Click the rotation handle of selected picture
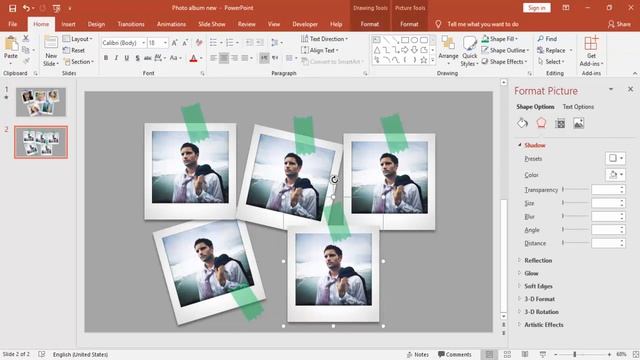Viewport: 640px width, 360px height. [x=334, y=180]
